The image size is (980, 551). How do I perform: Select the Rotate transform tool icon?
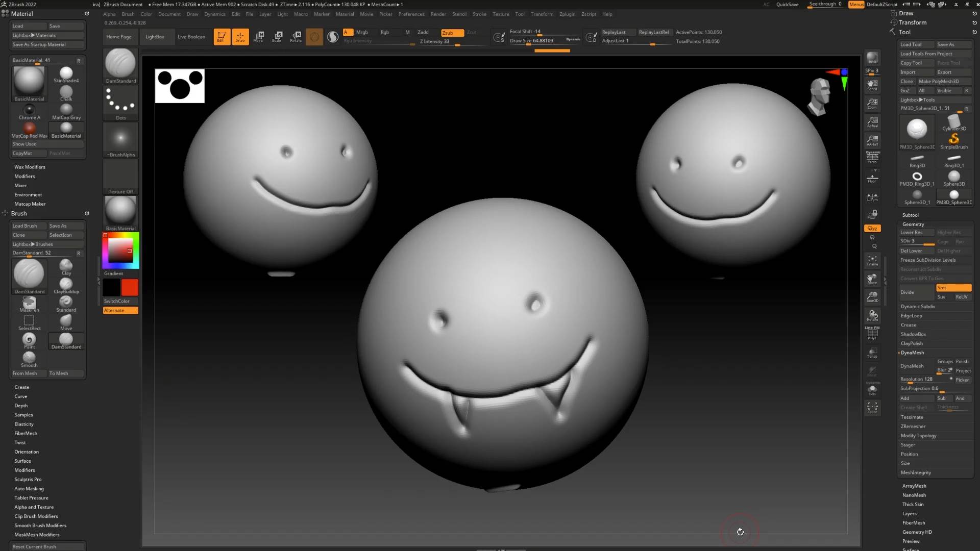click(x=296, y=36)
